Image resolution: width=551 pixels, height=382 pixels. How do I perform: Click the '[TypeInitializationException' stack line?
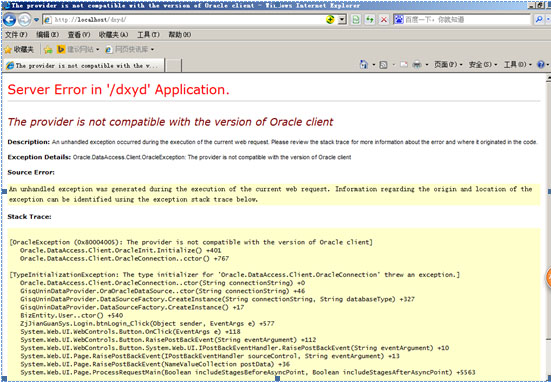[x=235, y=275]
